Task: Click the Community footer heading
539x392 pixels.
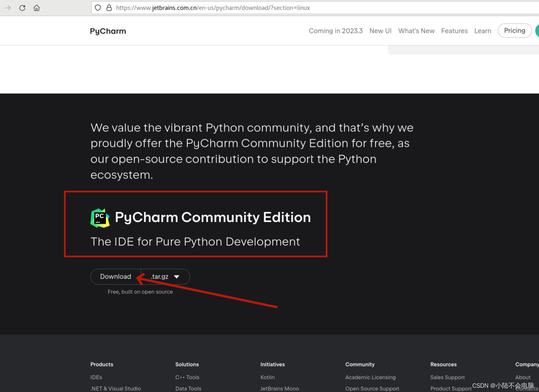Action: 360,364
